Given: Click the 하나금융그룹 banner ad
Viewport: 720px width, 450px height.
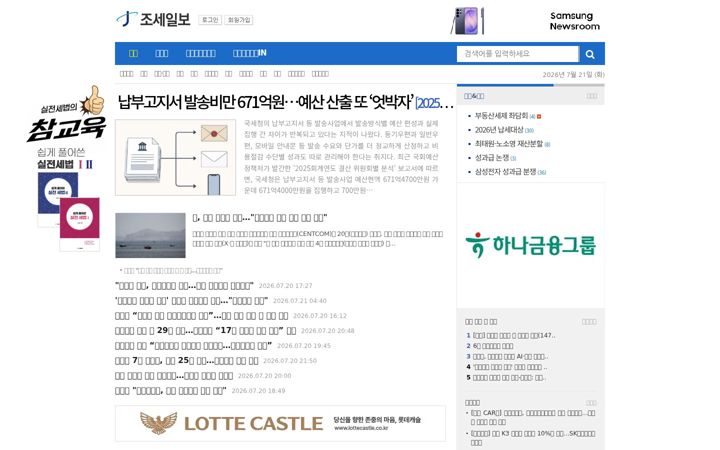Looking at the screenshot, I should [530, 245].
